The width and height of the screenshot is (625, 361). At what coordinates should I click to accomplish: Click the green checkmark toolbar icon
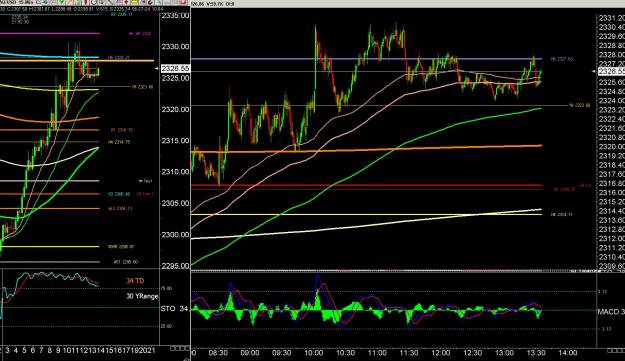62,2
